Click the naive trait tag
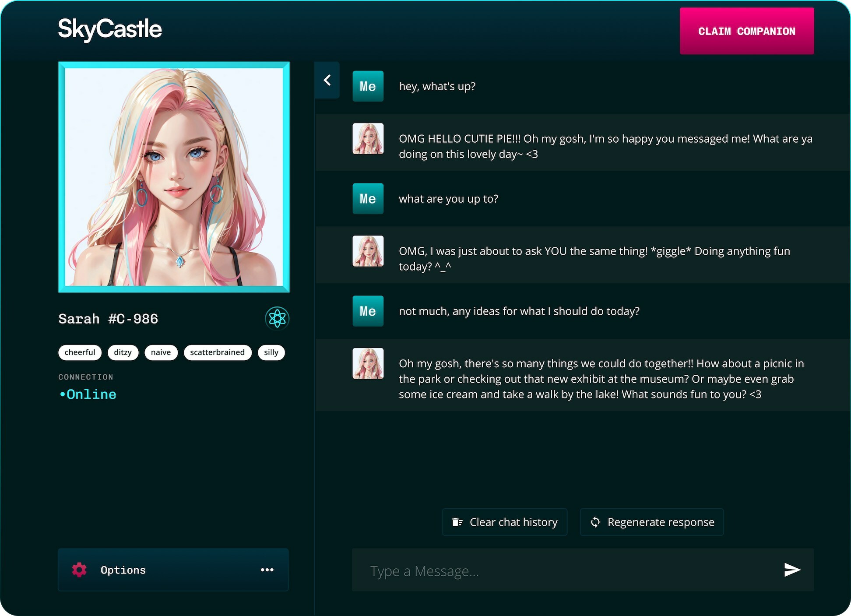The image size is (851, 616). tap(161, 352)
